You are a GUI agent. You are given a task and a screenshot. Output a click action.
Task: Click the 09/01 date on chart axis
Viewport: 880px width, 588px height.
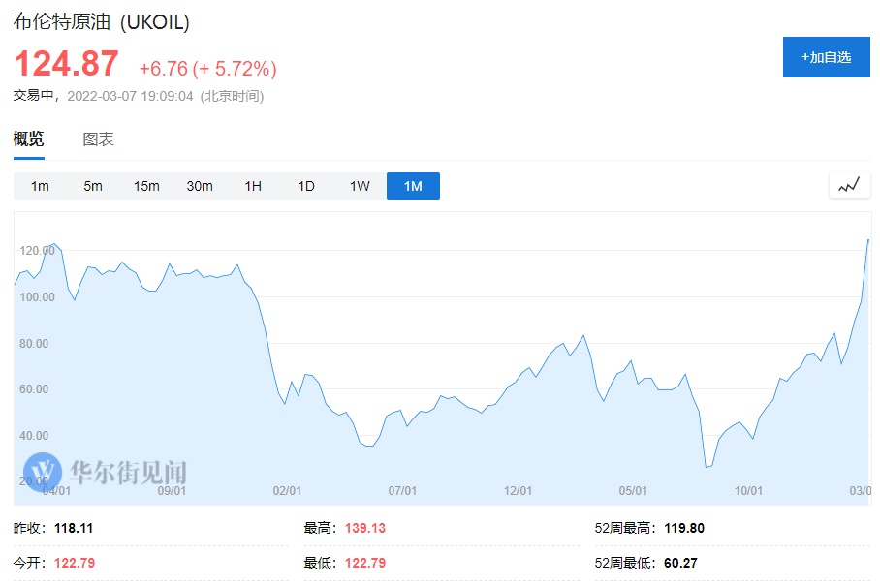pyautogui.click(x=173, y=491)
